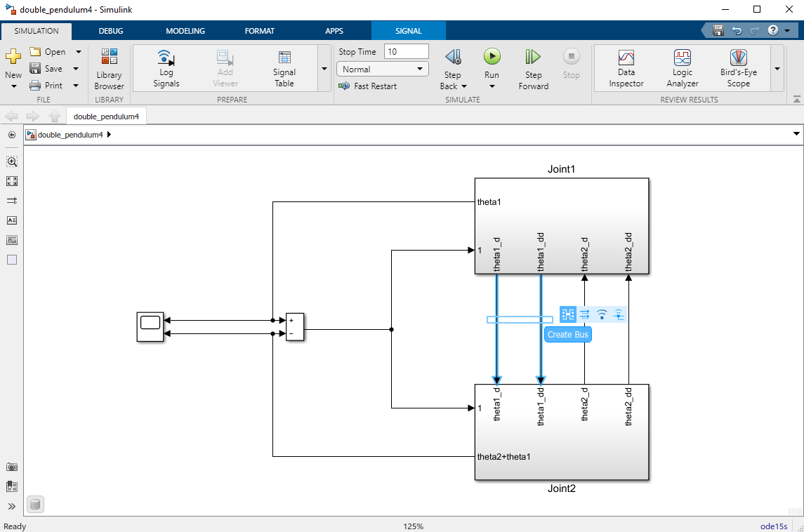Expand the Prepare gallery arrow

[324, 69]
